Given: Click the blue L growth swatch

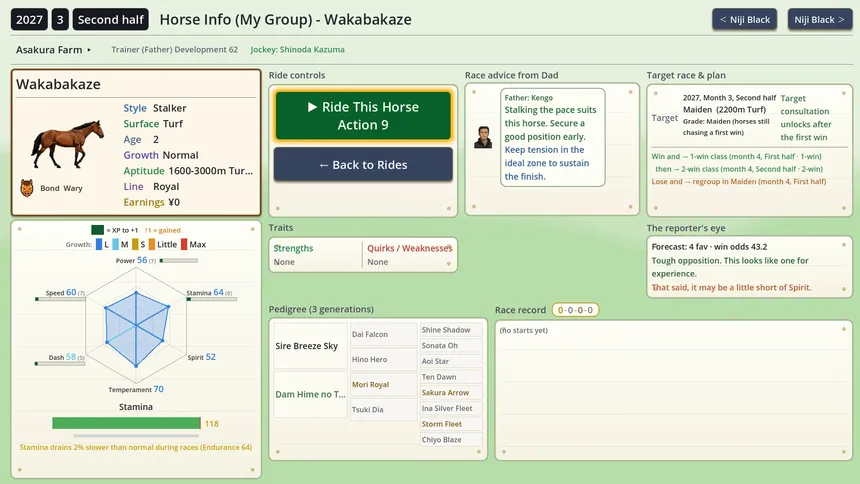Looking at the screenshot, I should (99, 244).
